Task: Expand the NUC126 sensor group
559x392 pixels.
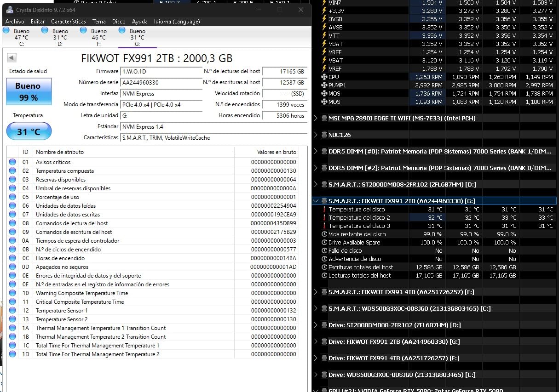Action: tap(316, 135)
